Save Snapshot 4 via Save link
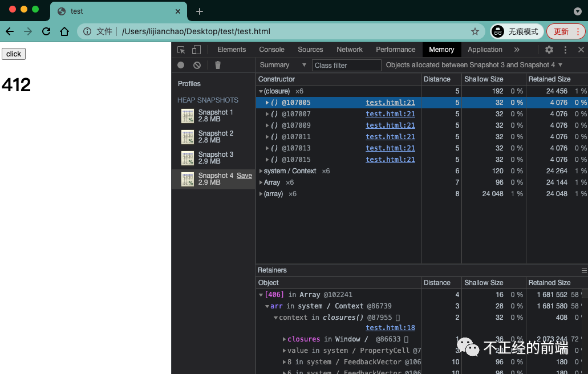The image size is (588, 374). point(244,176)
